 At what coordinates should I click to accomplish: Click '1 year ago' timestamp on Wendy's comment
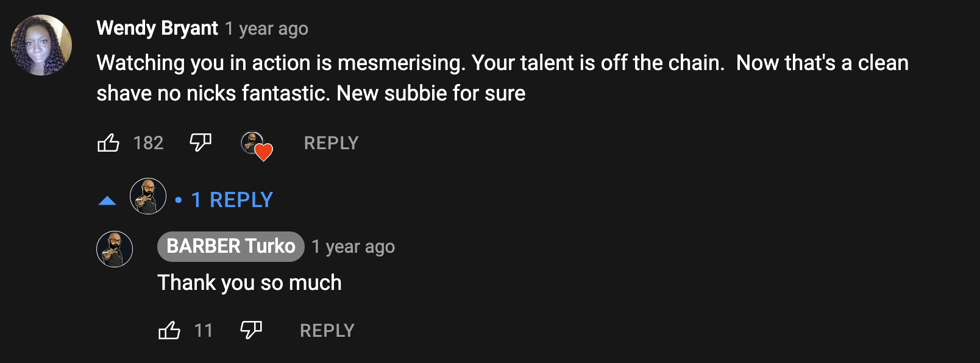(x=266, y=29)
